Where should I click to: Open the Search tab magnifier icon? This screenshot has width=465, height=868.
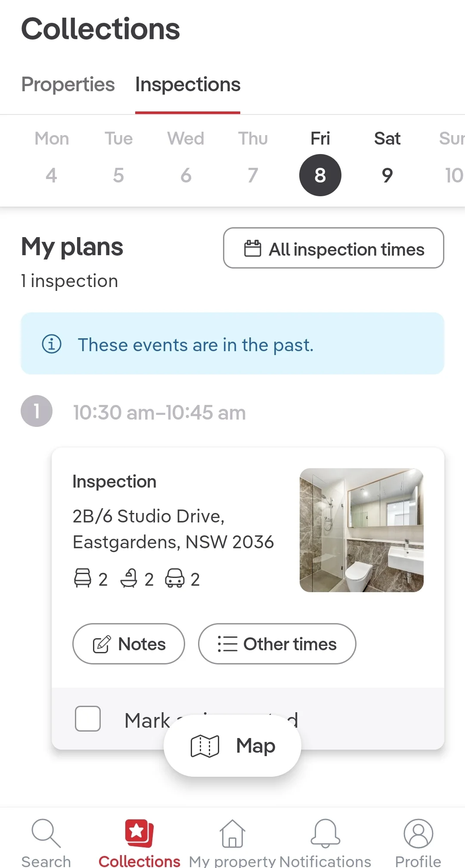[x=46, y=833]
